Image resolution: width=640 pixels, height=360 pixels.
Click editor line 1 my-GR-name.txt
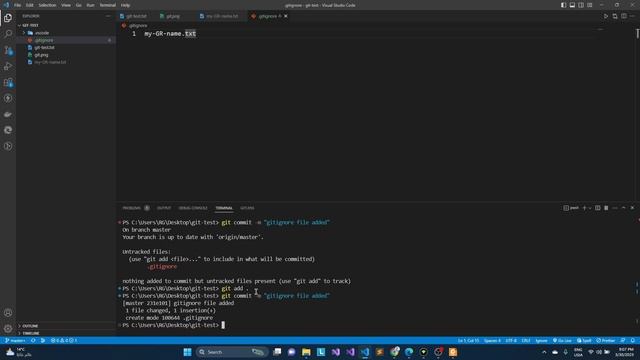[170, 33]
